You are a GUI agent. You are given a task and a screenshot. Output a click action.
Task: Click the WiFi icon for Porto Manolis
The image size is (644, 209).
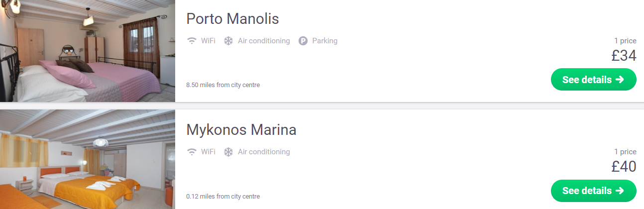pyautogui.click(x=192, y=41)
